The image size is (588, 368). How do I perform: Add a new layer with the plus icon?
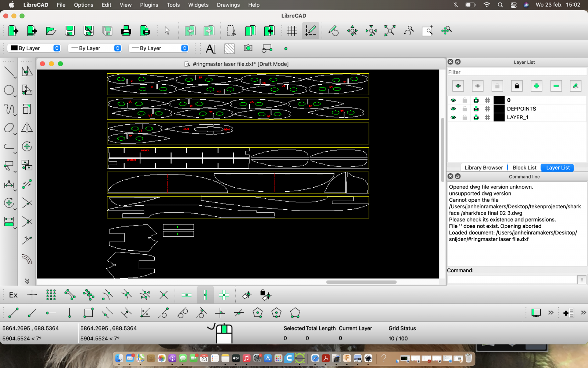click(x=537, y=86)
